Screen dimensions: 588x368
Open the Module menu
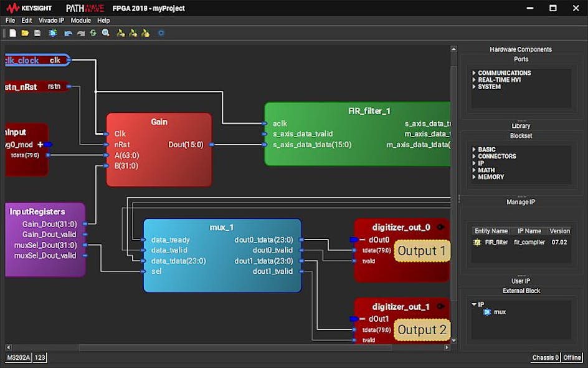[81, 20]
